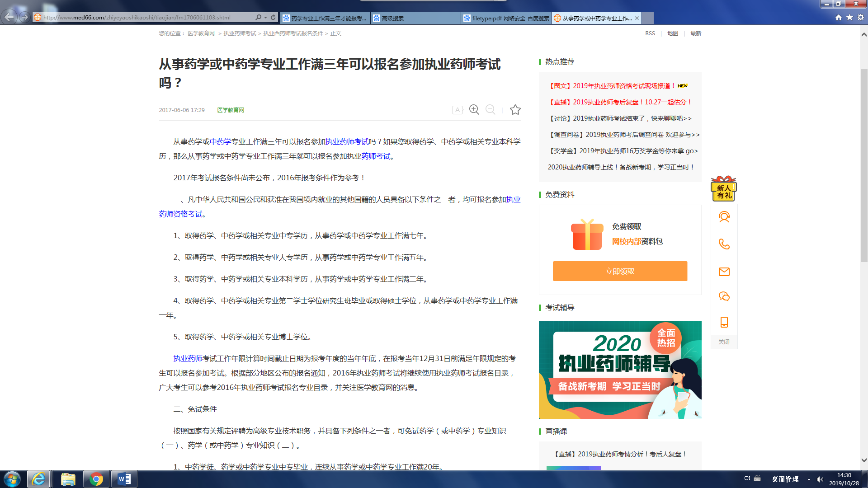This screenshot has width=868, height=488.
Task: Click the zoom-in font size icon
Action: point(474,109)
